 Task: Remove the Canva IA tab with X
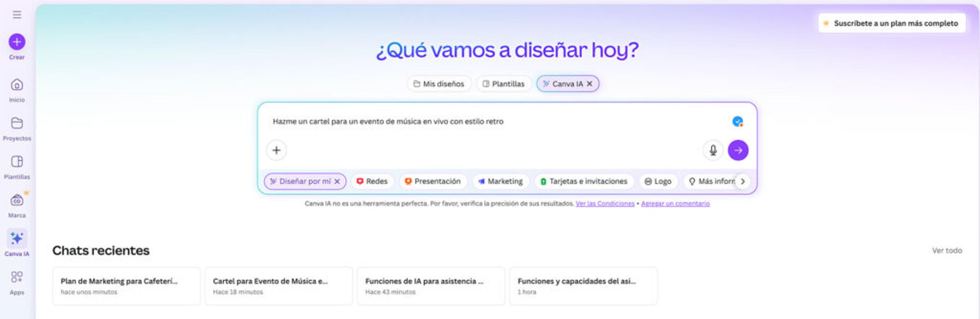589,84
